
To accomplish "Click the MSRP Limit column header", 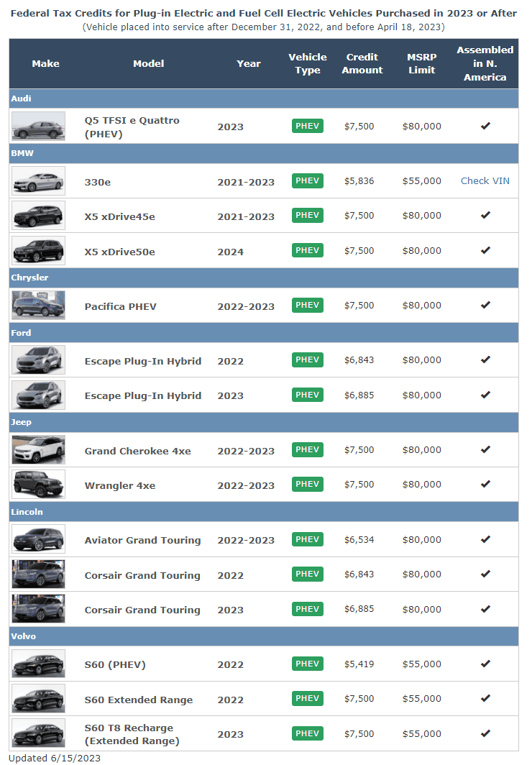I will [x=422, y=63].
